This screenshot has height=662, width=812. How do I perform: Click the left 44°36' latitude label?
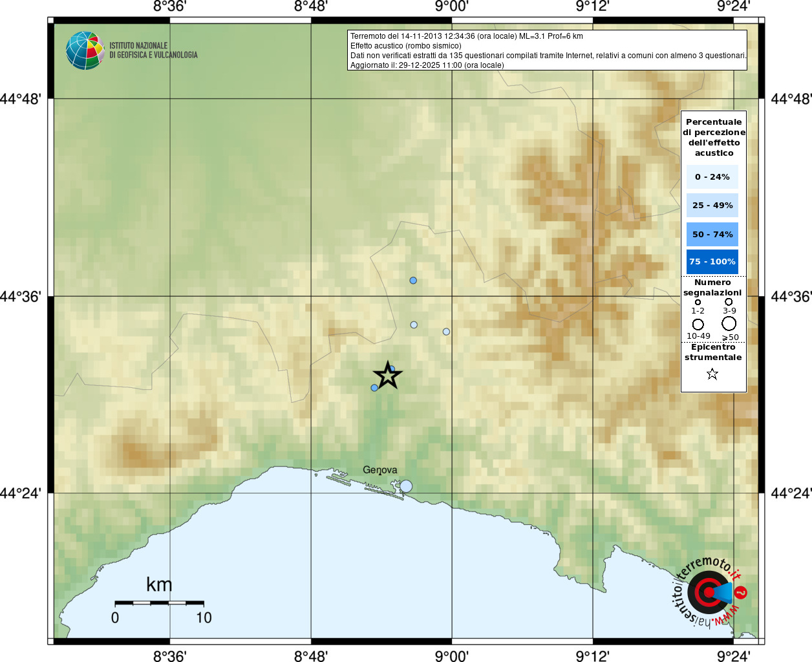pos(21,297)
